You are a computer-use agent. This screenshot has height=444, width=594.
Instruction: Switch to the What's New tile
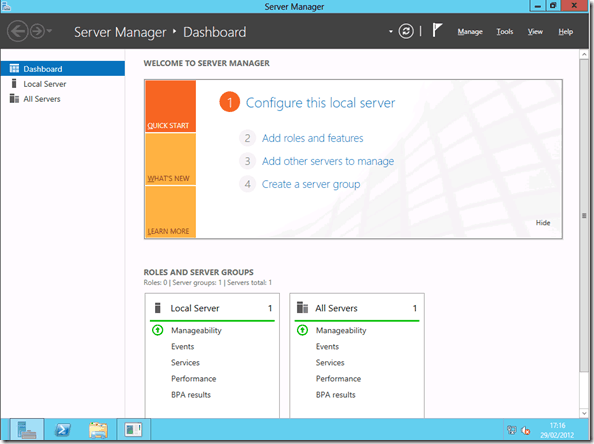(x=170, y=159)
